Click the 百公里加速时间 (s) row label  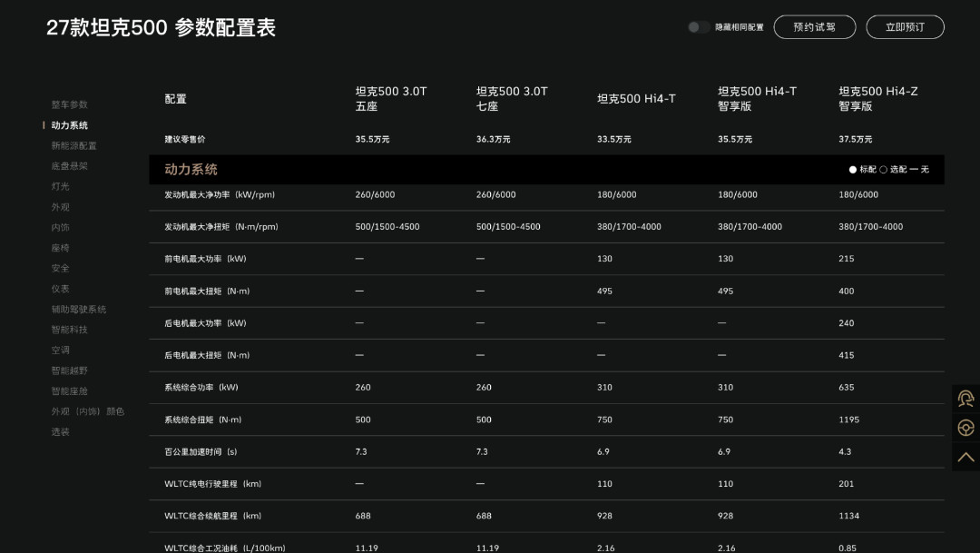pos(201,451)
